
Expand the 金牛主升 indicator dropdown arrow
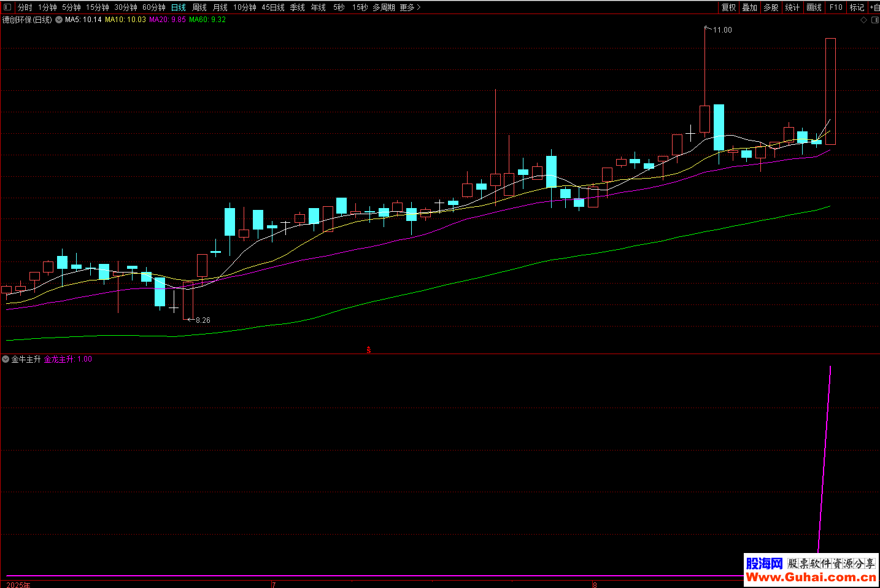coord(6,359)
